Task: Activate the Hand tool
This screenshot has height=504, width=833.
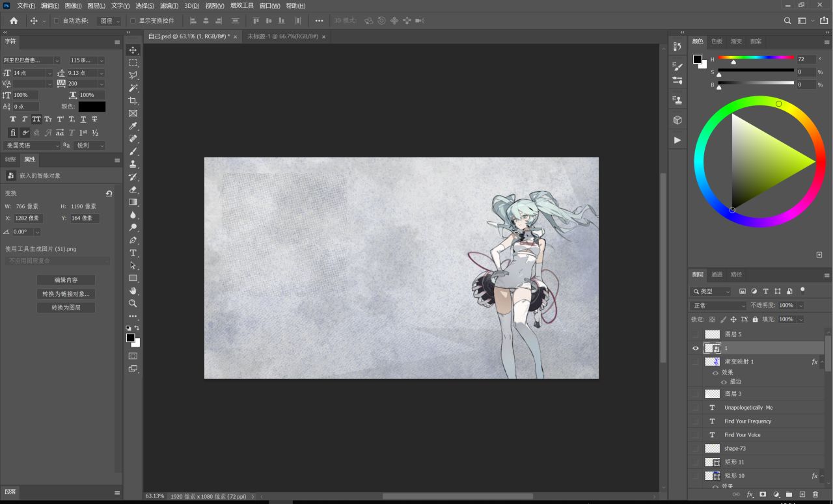Action: pyautogui.click(x=133, y=291)
